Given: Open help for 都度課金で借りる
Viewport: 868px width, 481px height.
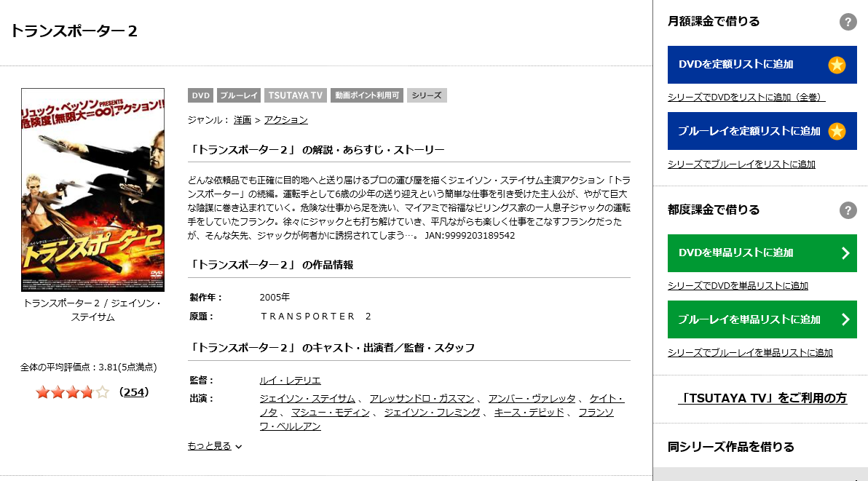Looking at the screenshot, I should point(848,210).
